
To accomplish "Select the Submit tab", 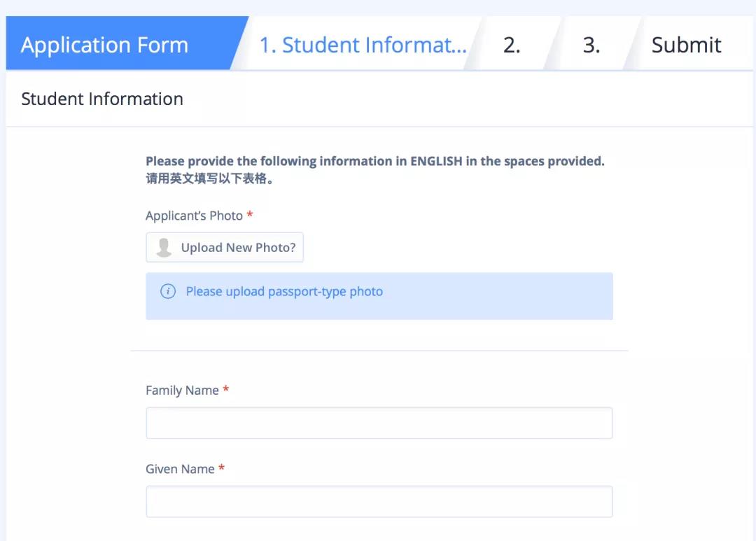I will (685, 44).
